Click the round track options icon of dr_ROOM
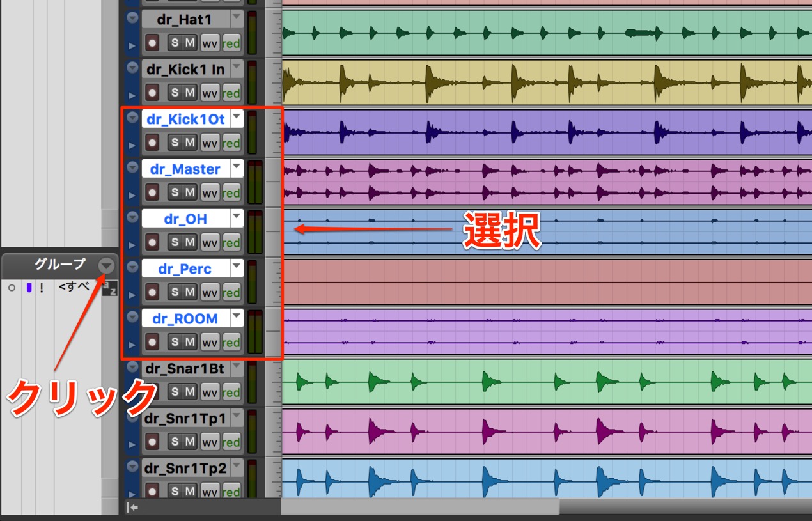This screenshot has height=521, width=812. point(132,316)
